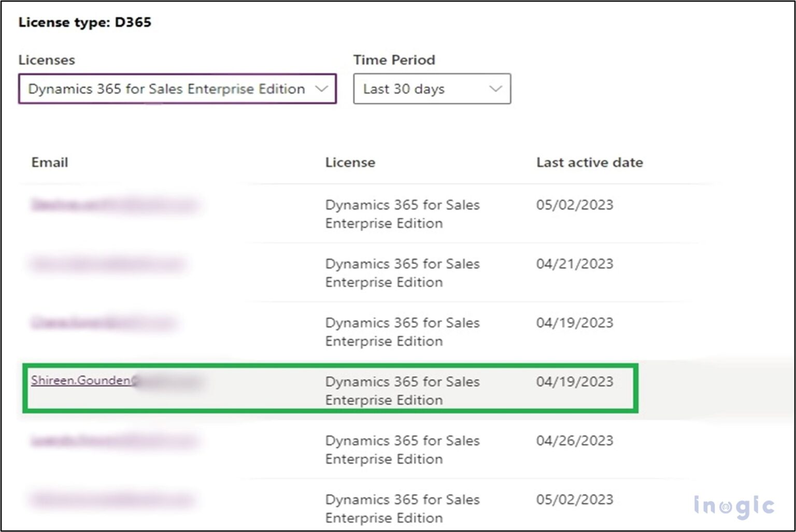Click the chevron on the Licenses selector
796x532 pixels.
click(x=322, y=89)
